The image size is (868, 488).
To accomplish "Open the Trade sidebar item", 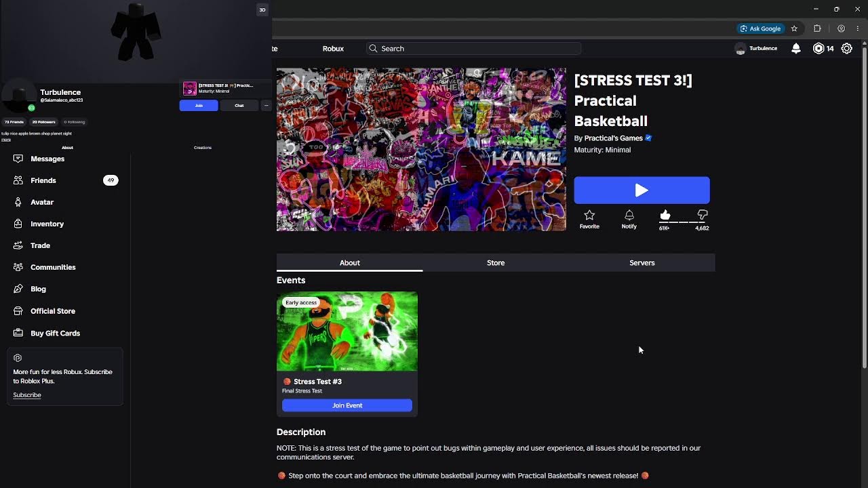I will point(33,245).
